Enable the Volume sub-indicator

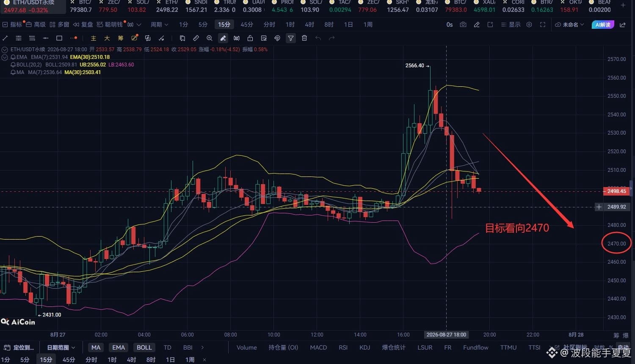coord(247,347)
